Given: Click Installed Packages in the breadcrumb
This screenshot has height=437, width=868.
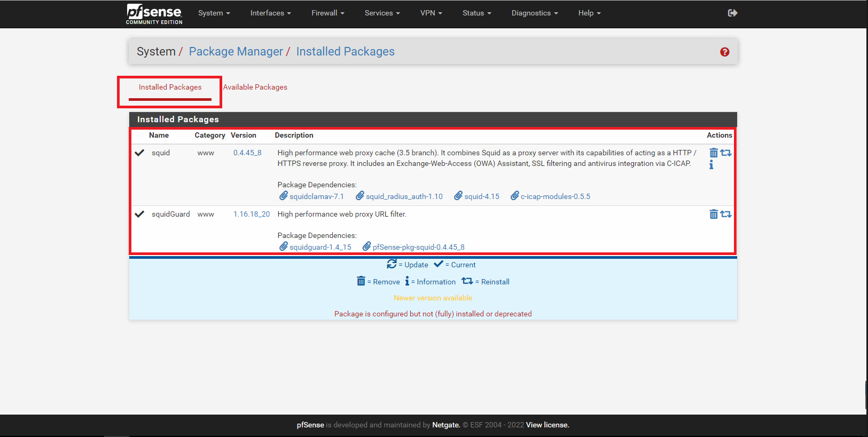Looking at the screenshot, I should [x=346, y=52].
